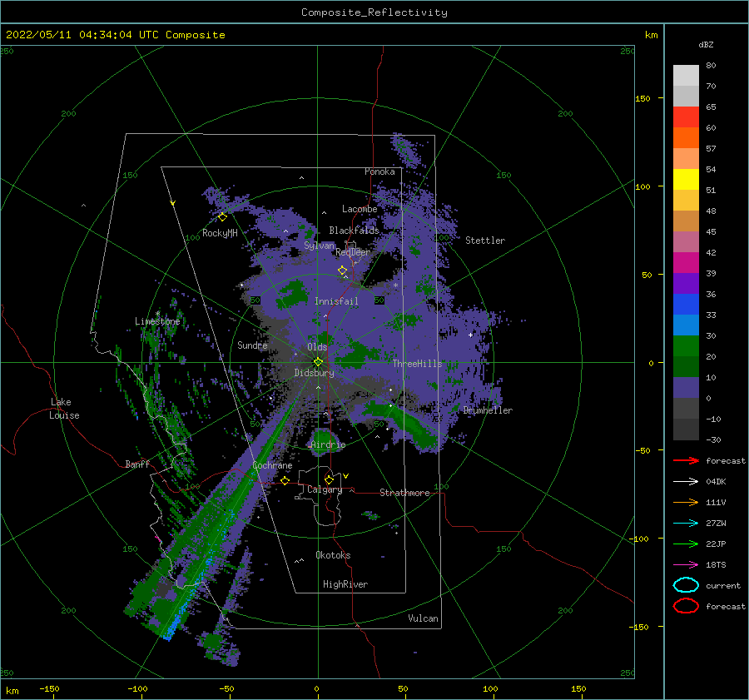Screen dimensions: 749x700
Task: Select the yellow diamond marker below RedDeer
Action: pos(342,270)
